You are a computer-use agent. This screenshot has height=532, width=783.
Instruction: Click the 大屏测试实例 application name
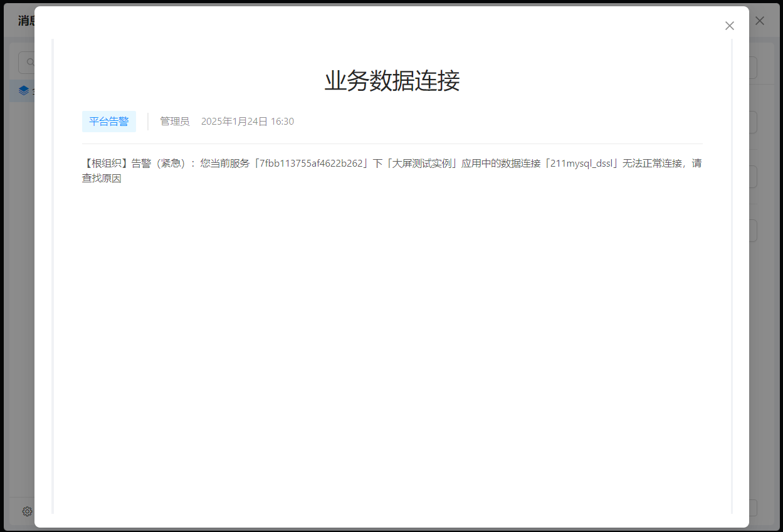pyautogui.click(x=421, y=164)
